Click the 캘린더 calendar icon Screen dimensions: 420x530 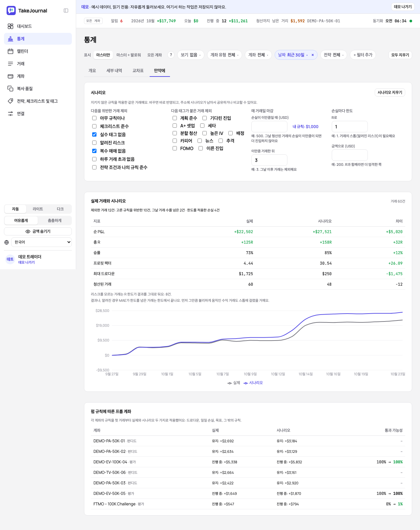pyautogui.click(x=10, y=51)
